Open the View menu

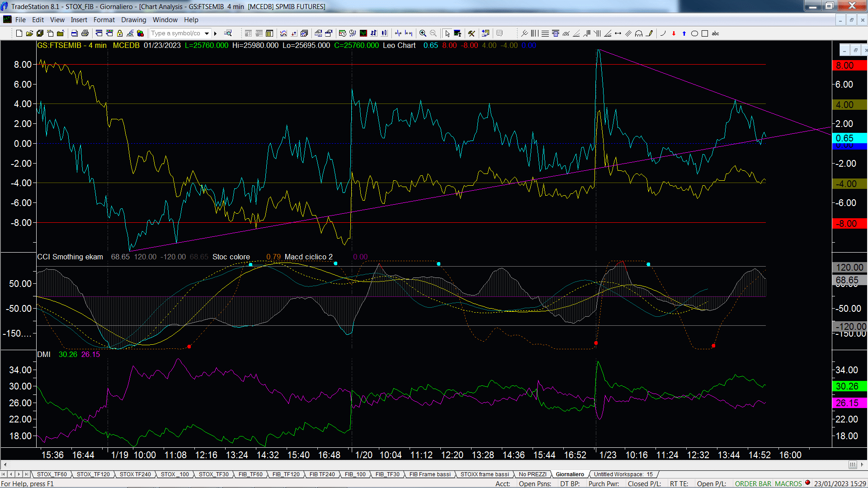click(x=57, y=20)
